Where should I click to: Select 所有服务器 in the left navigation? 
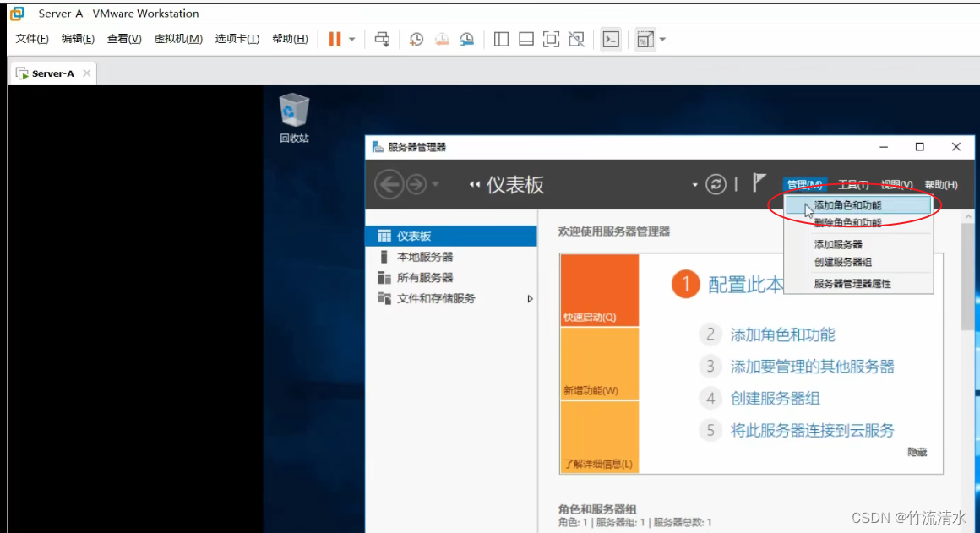[451, 277]
